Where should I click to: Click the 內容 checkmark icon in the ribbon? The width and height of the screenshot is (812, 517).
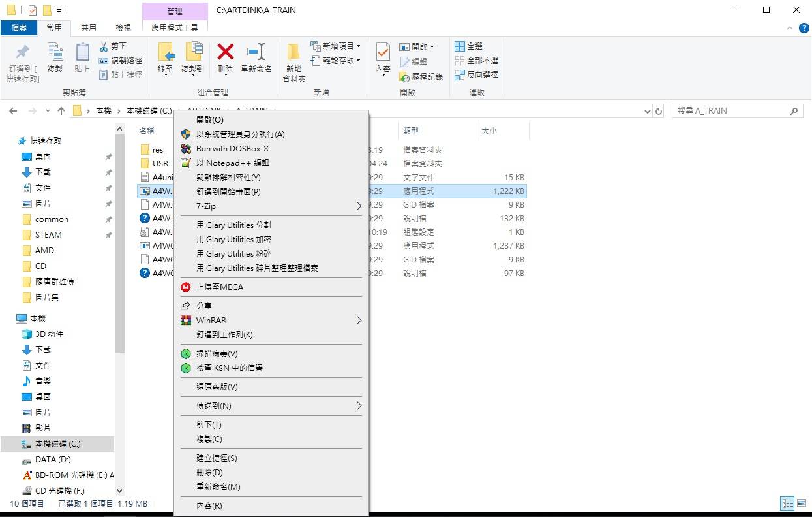tap(383, 52)
